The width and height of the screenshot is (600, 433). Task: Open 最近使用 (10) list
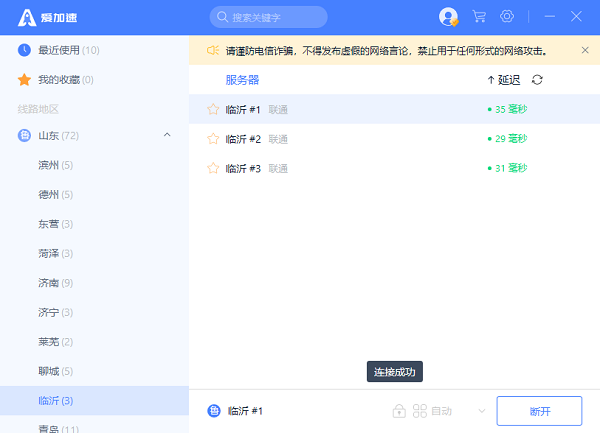tap(94, 50)
